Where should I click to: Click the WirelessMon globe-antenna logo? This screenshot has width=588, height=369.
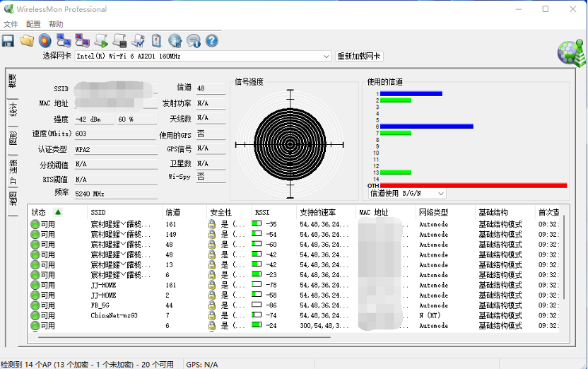point(571,53)
